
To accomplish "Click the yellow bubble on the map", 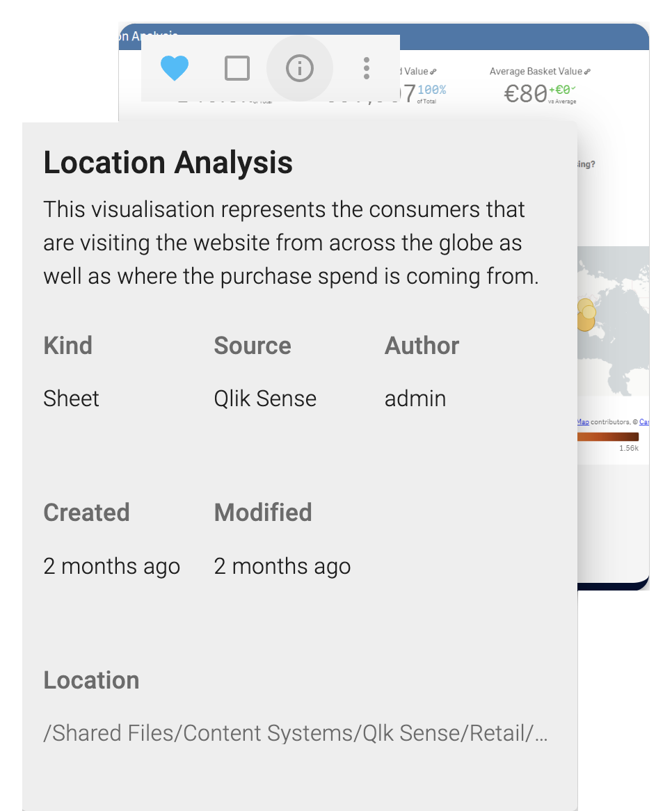I will click(586, 314).
